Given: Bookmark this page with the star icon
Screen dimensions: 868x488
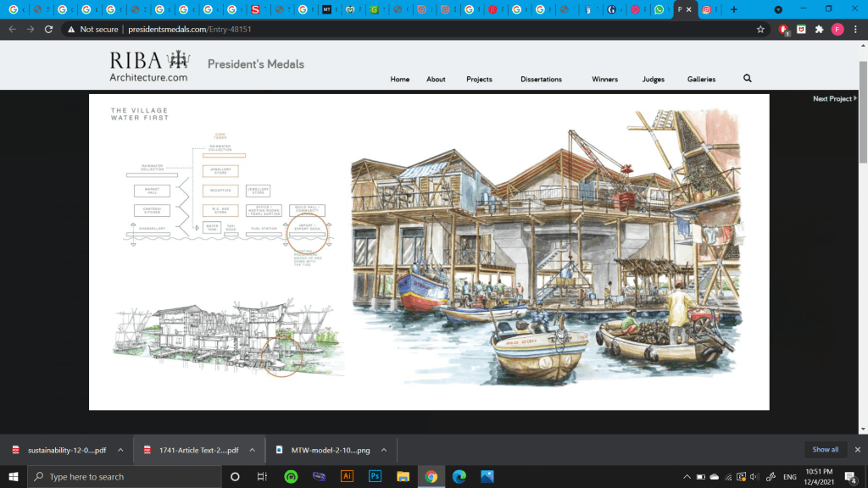Looking at the screenshot, I should pos(761,29).
